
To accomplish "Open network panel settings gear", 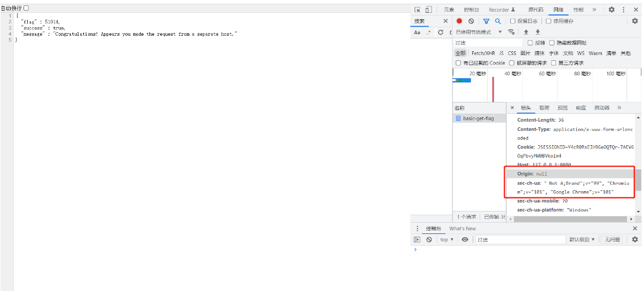I will 635,21.
